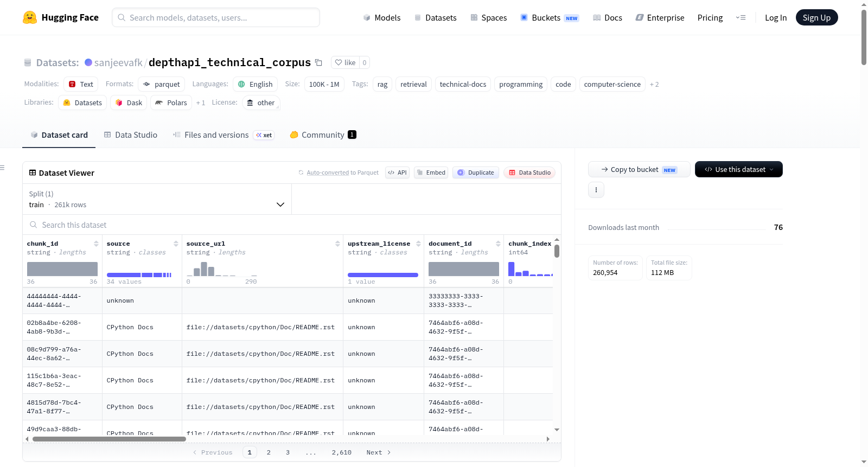
Task: Click the Log In link
Action: [776, 17]
